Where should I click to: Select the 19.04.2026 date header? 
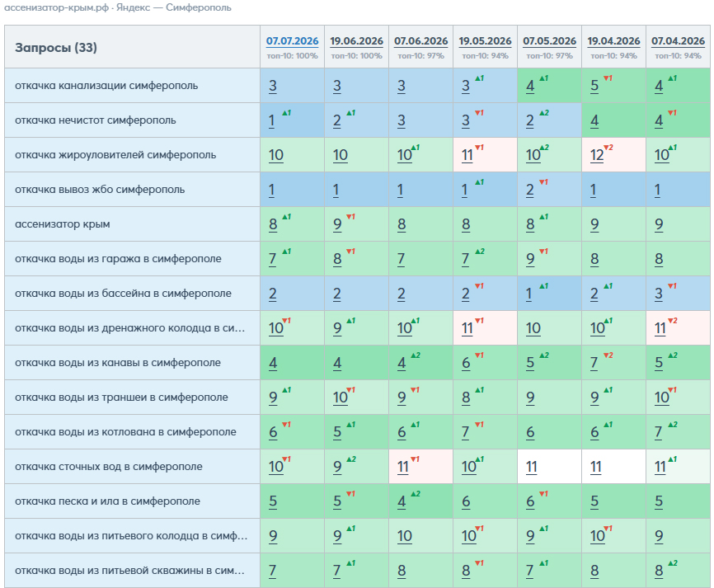coord(613,41)
